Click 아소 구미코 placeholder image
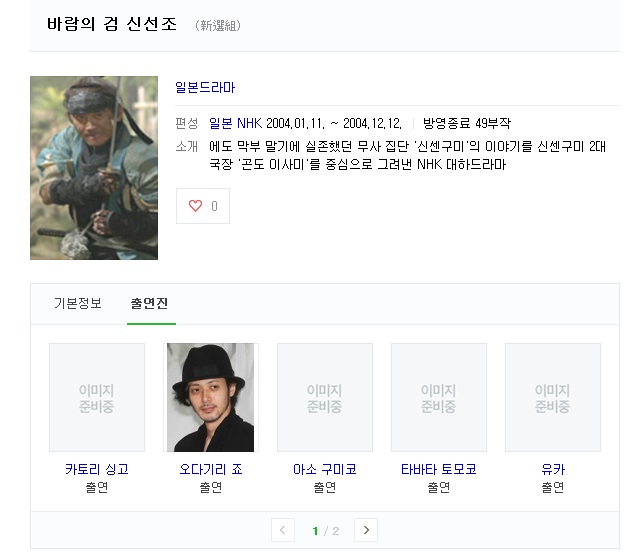633x558 pixels. [324, 398]
